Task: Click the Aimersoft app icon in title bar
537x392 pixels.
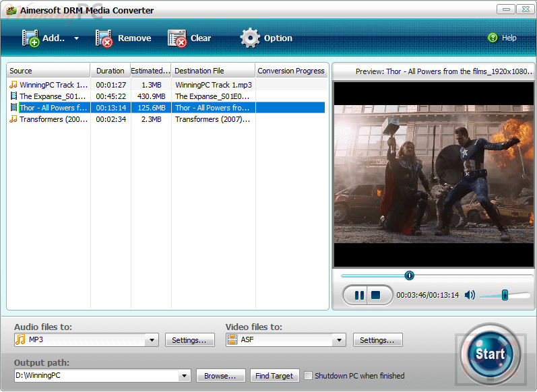Action: click(x=11, y=10)
